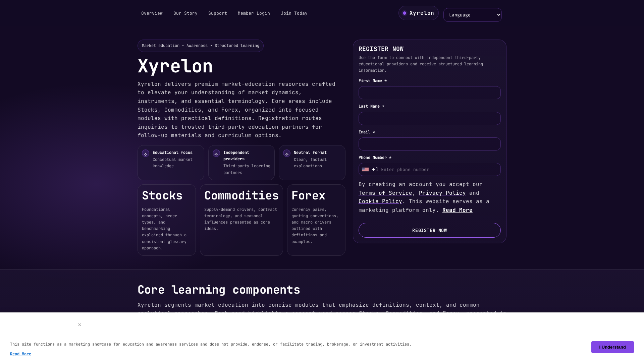
Task: Open the Language dropdown
Action: [472, 15]
